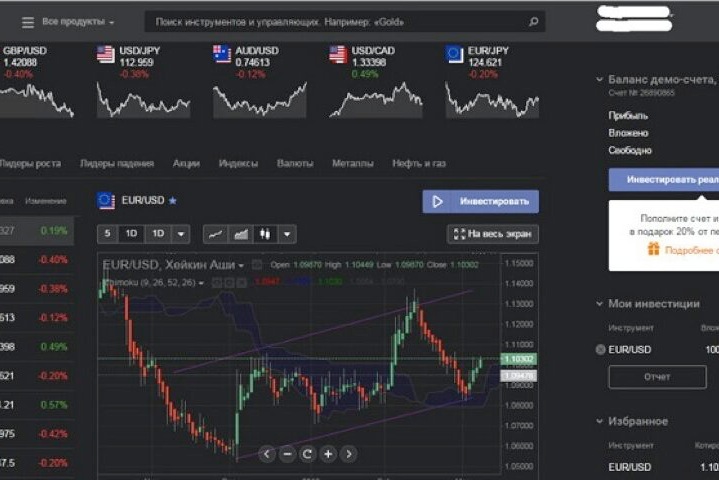Viewport: 719px width, 480px height.
Task: Switch to 'Лидеры падения' tab
Action: [117, 163]
